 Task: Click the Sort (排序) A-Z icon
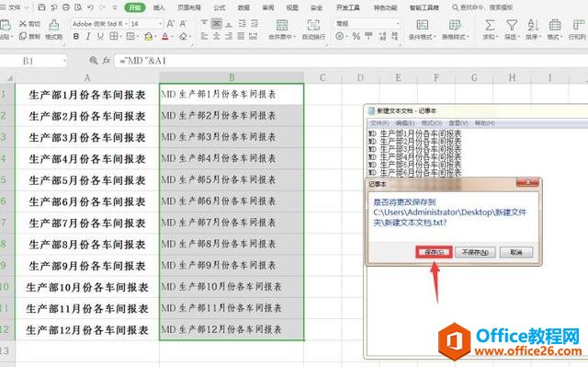point(533,25)
